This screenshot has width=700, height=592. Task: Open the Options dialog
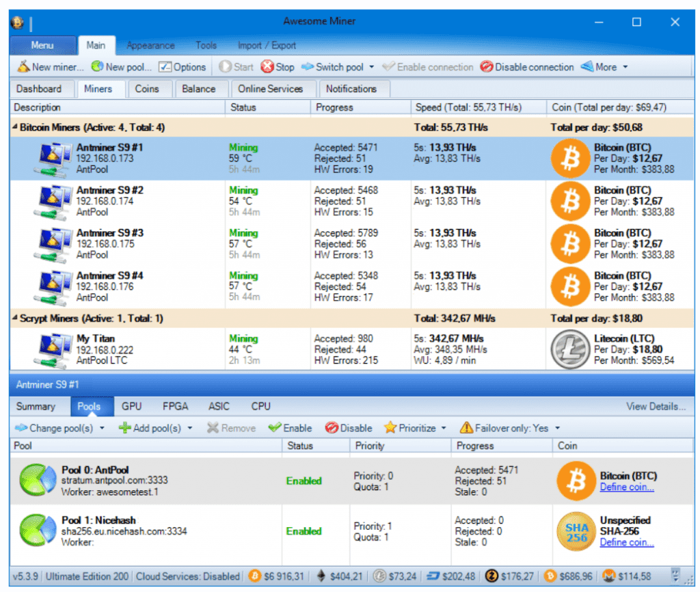tap(183, 67)
